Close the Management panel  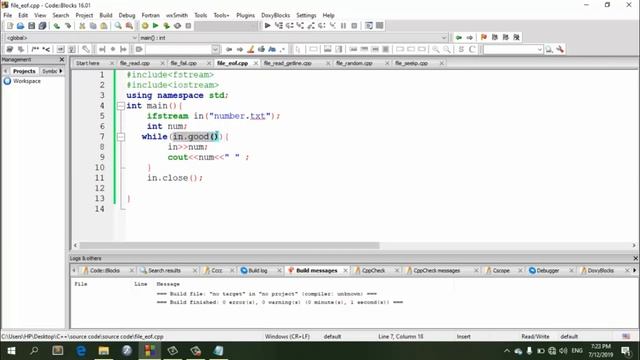62,60
